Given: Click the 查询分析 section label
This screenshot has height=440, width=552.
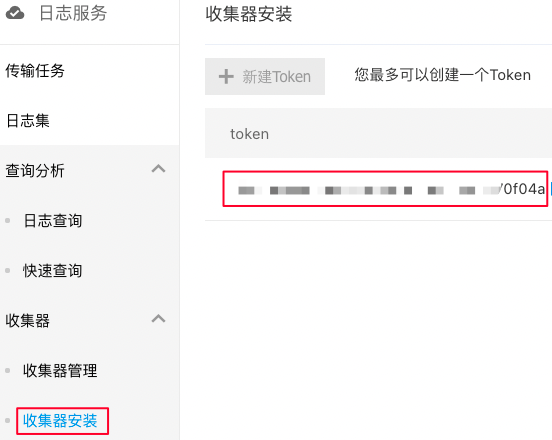Looking at the screenshot, I should coord(35,171).
